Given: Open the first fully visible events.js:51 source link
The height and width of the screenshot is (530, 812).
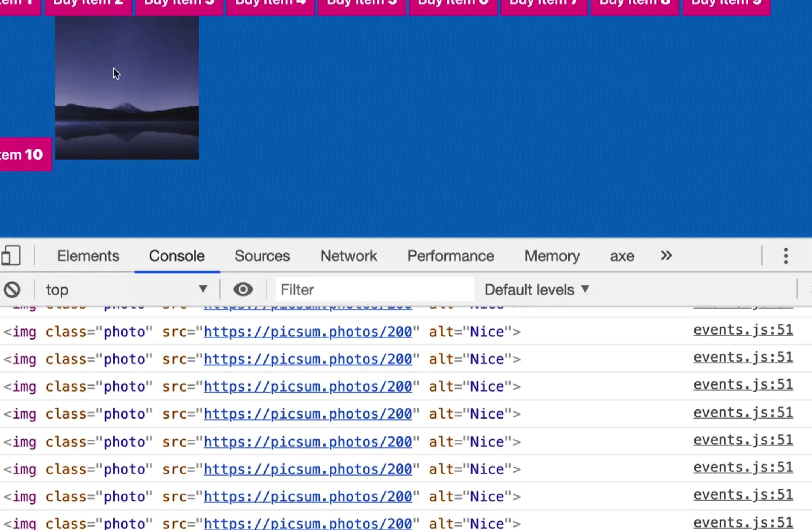Looking at the screenshot, I should click(743, 330).
